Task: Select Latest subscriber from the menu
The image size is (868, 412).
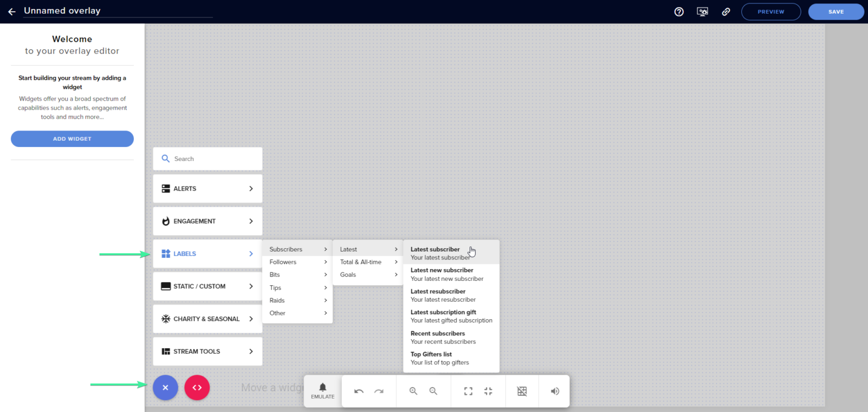Action: coord(446,253)
